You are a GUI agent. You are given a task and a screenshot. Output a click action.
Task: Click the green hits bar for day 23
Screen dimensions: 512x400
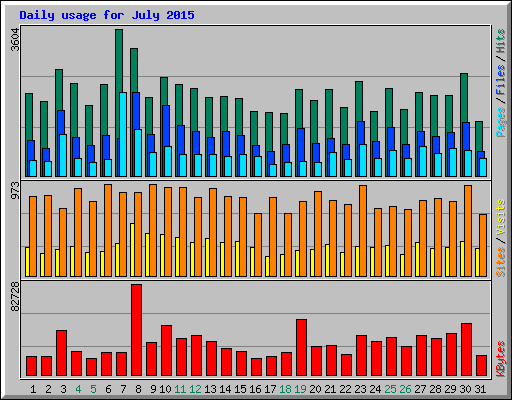[x=359, y=101]
